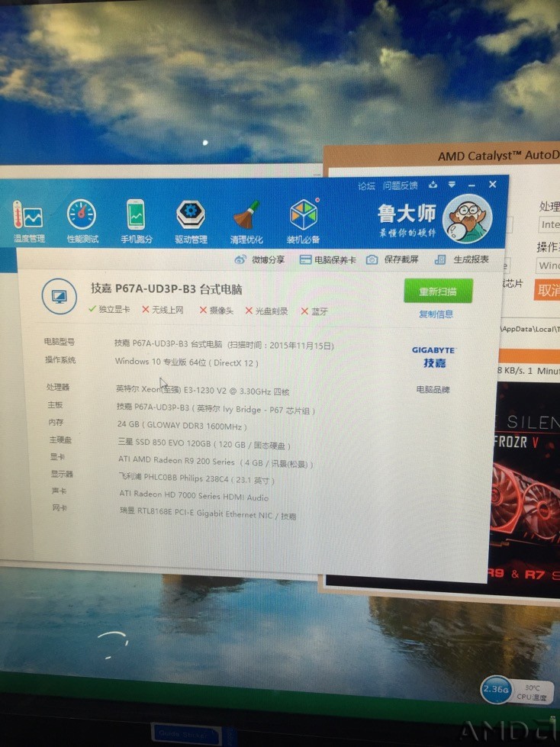Open 手机跑分 phone benchmark icon
Screen dimensions: 560x747
point(137,222)
